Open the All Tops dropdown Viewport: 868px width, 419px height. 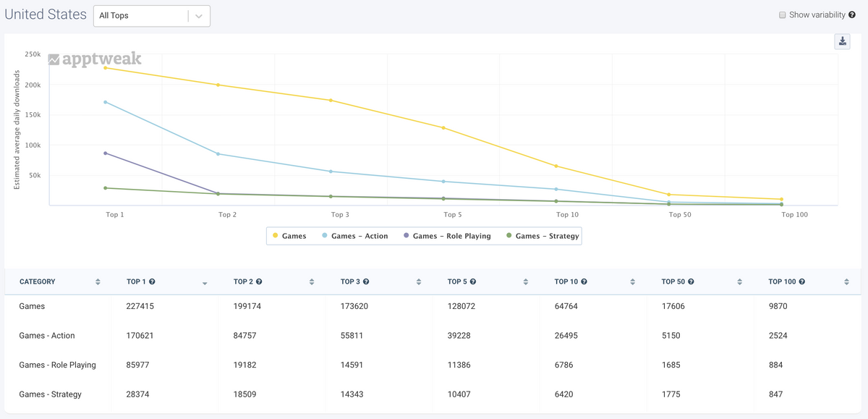[x=152, y=16]
